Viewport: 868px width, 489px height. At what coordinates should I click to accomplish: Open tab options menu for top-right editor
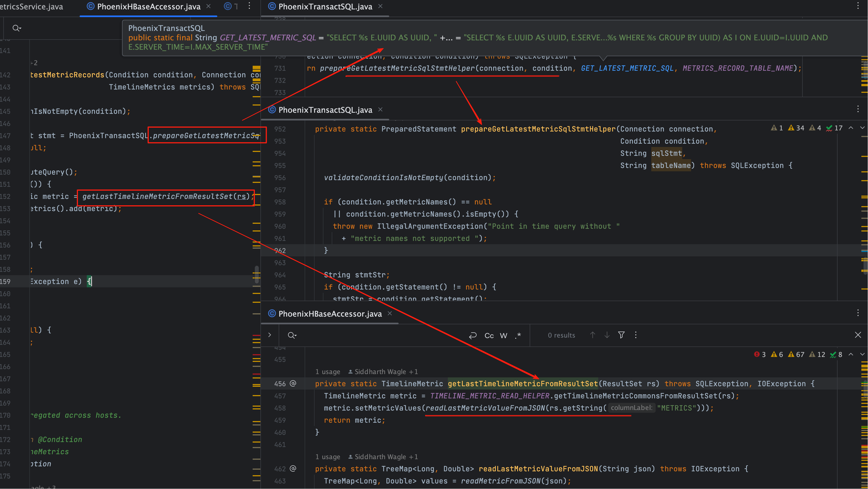[x=858, y=6]
